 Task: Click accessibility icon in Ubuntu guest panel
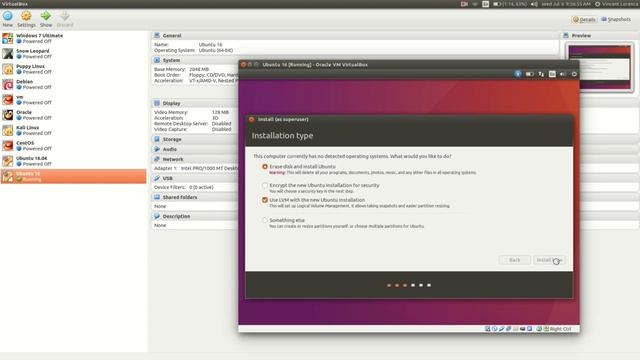(x=518, y=74)
